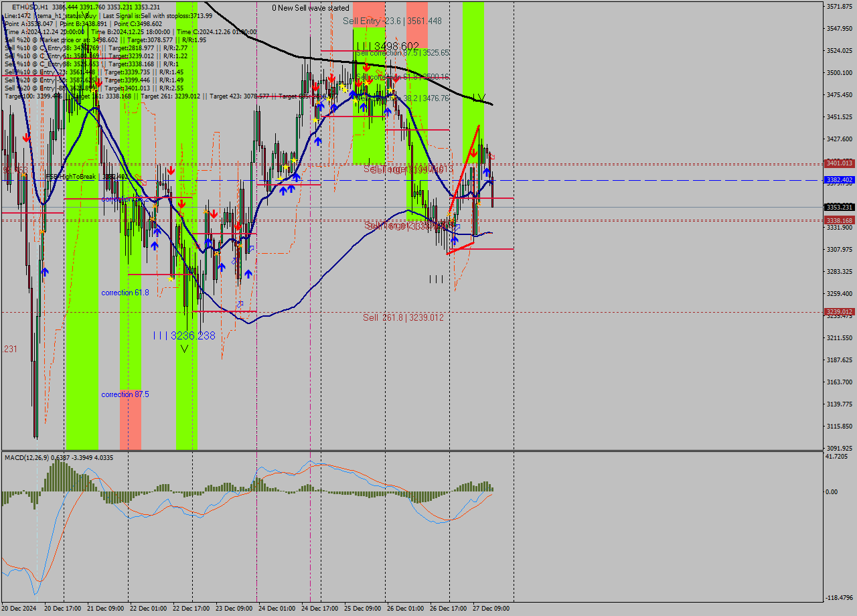857x616 pixels.
Task: Click the '24 Dec 01:00' time axis label
Action: tap(277, 609)
